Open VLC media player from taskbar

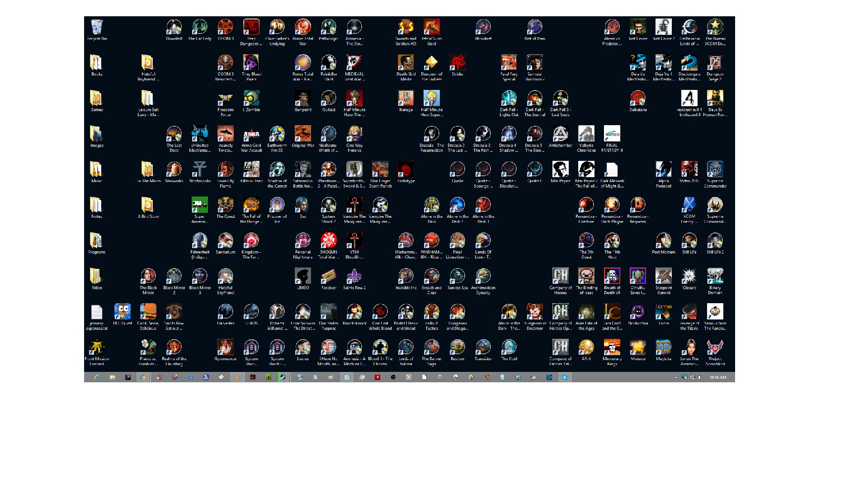coord(237,377)
